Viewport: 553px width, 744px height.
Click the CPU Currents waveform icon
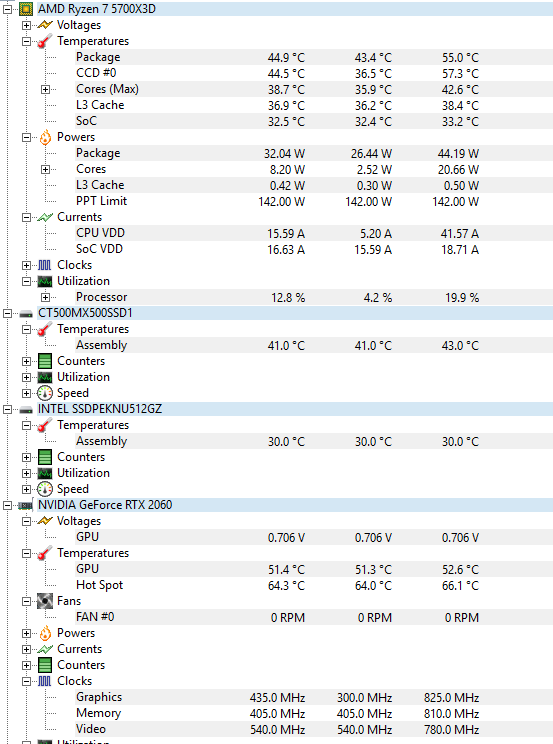coord(45,217)
